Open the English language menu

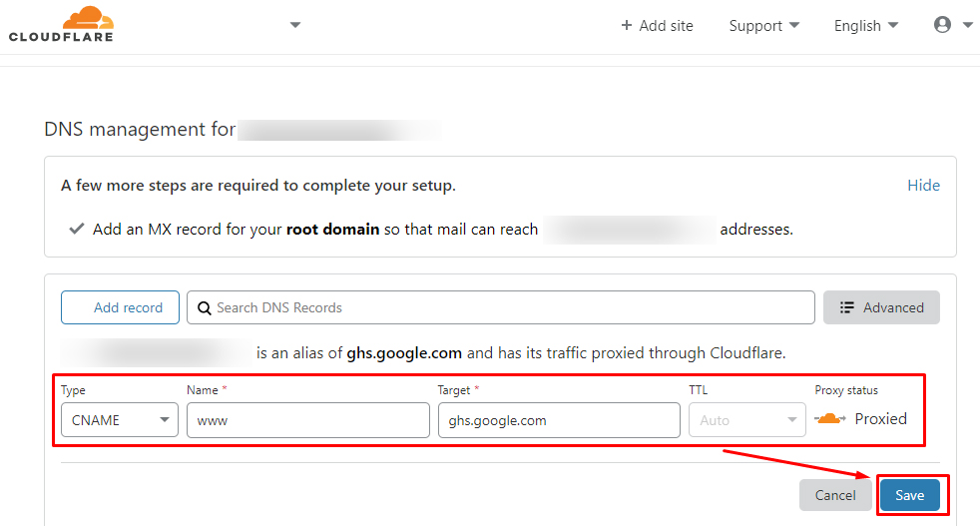pyautogui.click(x=865, y=26)
